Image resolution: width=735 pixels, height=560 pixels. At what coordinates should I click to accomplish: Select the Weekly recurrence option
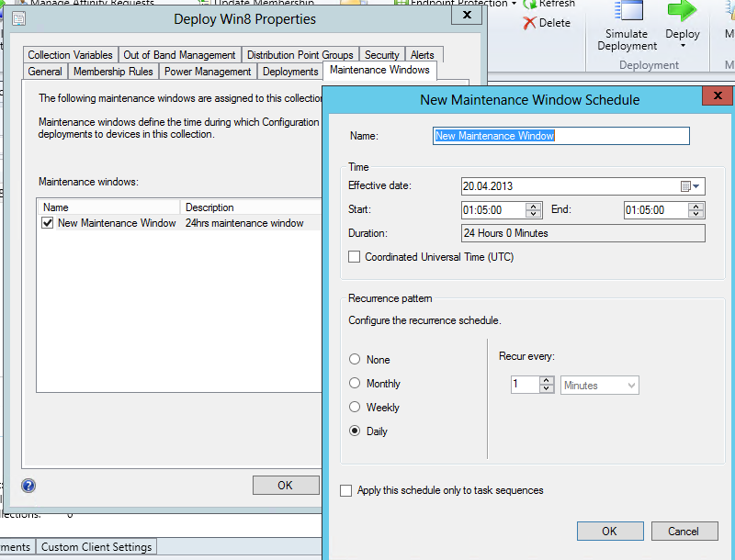point(355,407)
